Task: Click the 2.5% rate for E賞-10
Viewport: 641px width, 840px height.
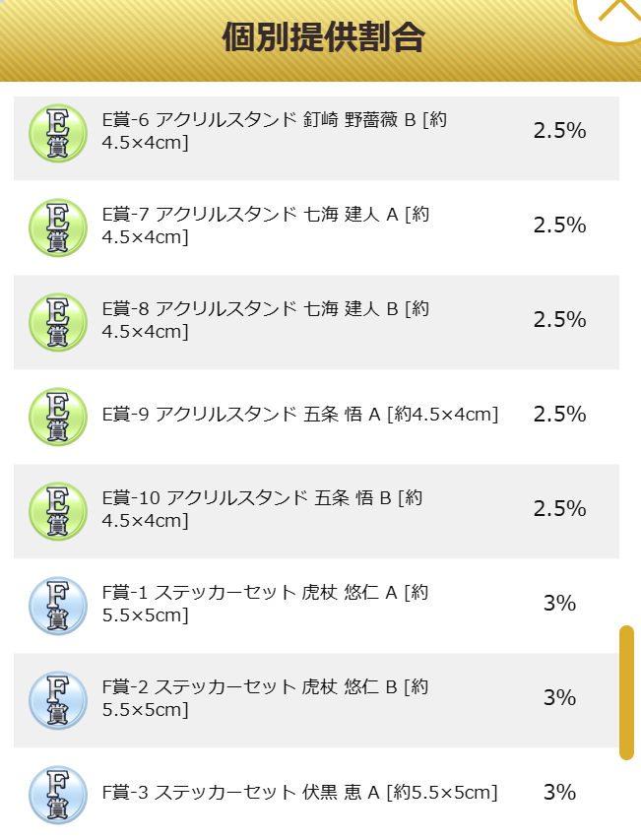Action: [x=559, y=509]
